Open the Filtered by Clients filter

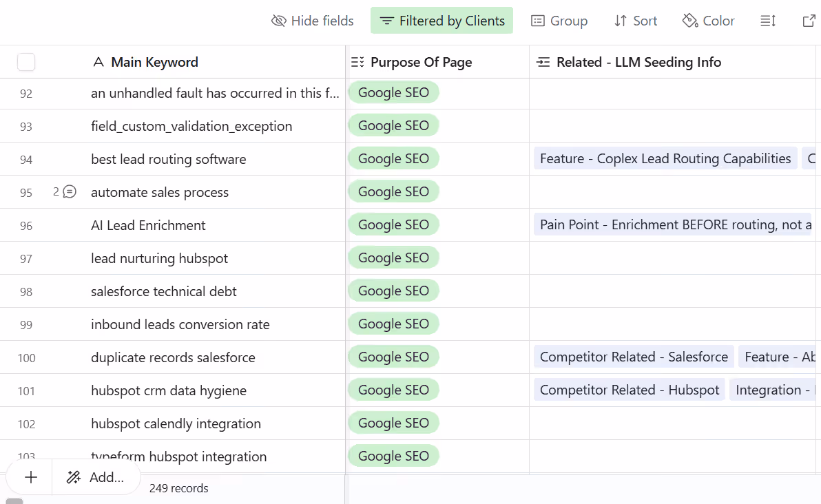[x=441, y=21]
